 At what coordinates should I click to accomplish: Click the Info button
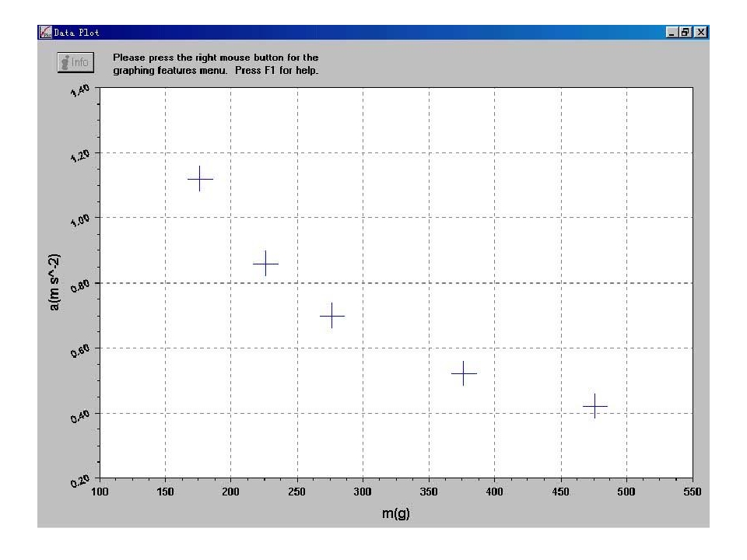tap(75, 62)
